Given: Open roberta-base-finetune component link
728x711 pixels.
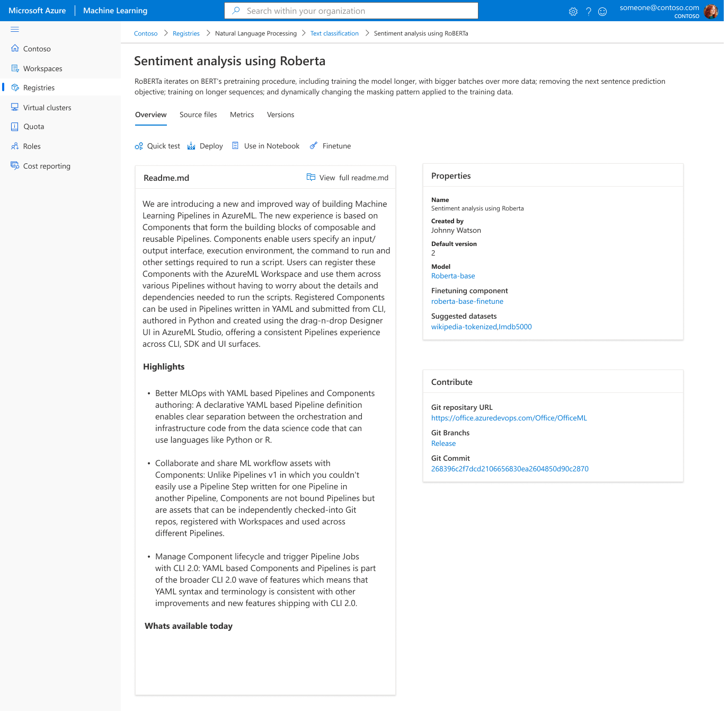Looking at the screenshot, I should tap(467, 301).
